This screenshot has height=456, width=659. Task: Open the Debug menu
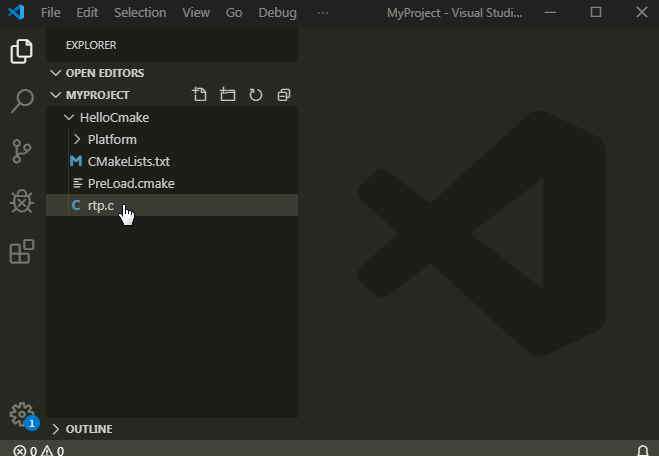277,13
